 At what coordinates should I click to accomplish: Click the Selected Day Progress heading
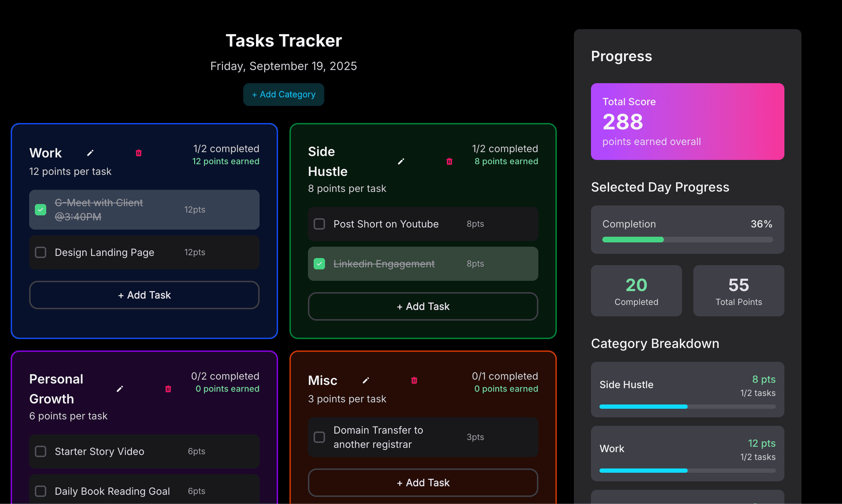tap(660, 187)
